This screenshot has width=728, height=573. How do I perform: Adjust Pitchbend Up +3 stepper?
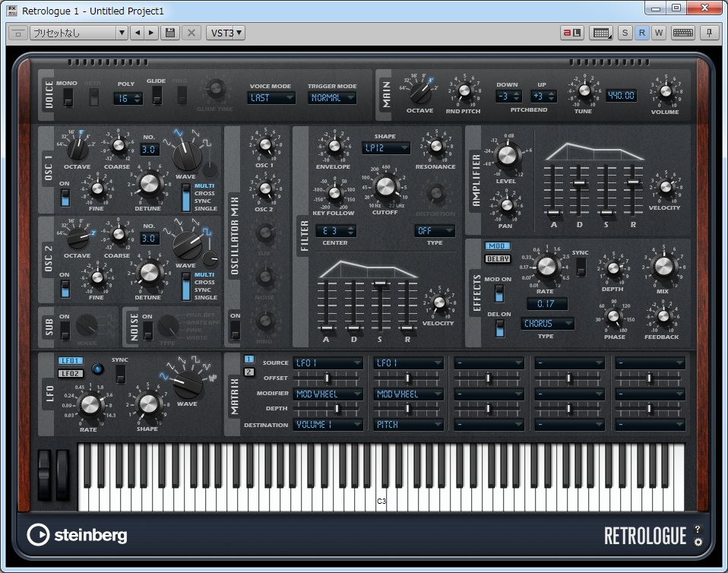543,97
